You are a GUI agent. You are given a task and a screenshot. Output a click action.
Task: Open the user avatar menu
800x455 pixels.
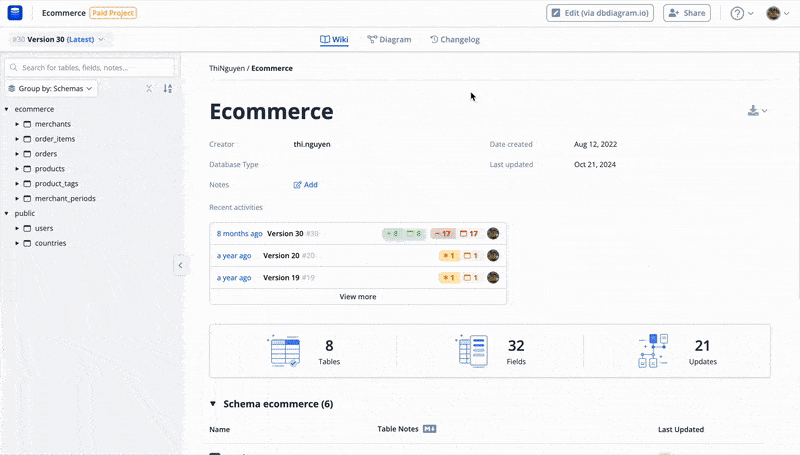point(778,13)
